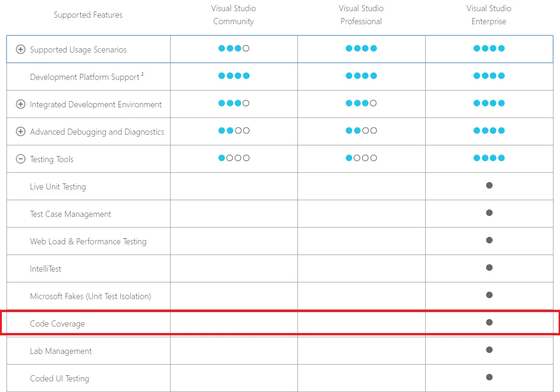Click the Coded UI Testing label

click(x=59, y=379)
